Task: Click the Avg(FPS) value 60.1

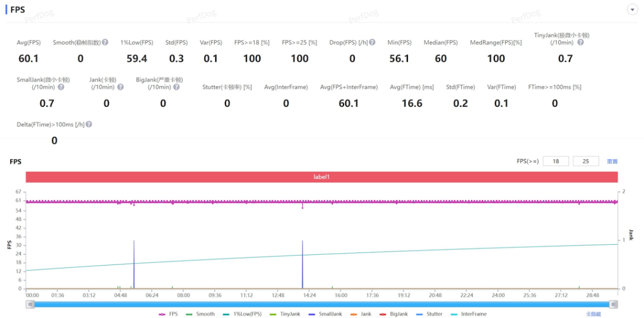Action: [29, 59]
